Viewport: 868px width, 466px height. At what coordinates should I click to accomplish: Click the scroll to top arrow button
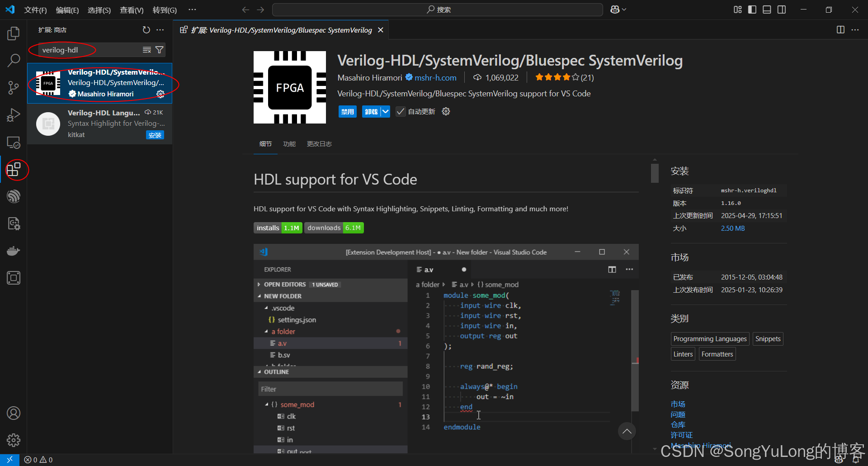coord(627,431)
